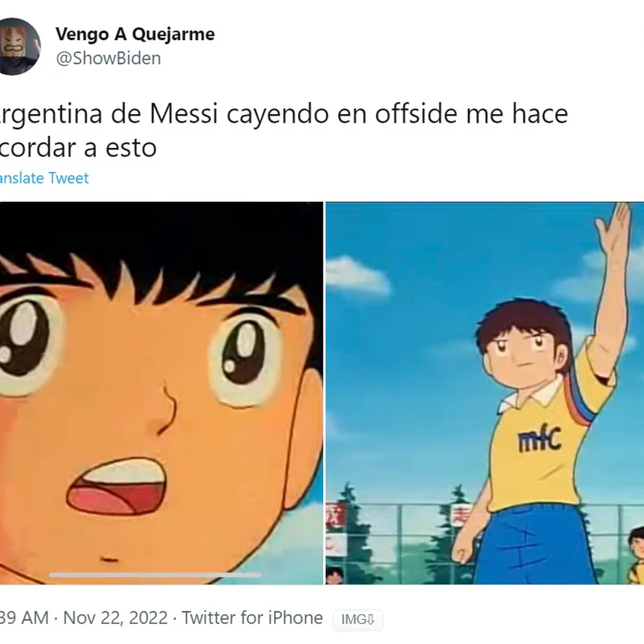Open the Vengo A Quejarme profile avatar
Viewport: 644px width, 644px height.
click(19, 46)
